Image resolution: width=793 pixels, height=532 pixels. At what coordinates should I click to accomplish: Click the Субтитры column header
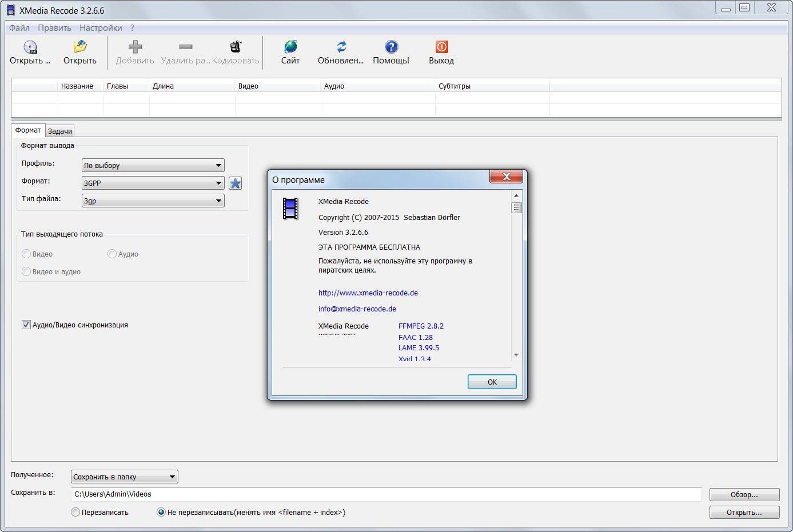492,86
